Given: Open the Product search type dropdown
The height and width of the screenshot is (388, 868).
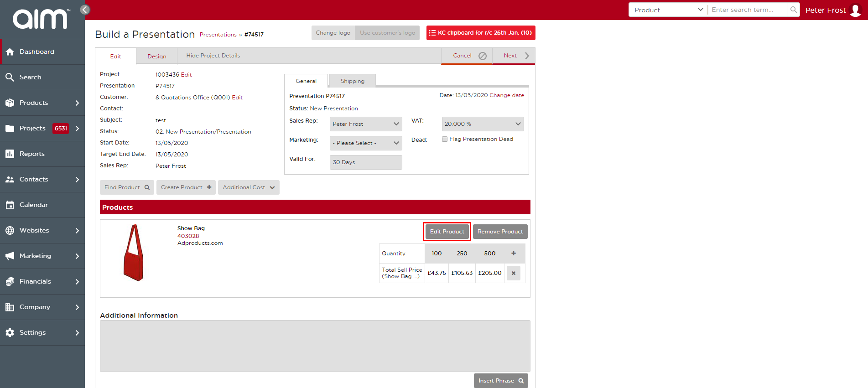Looking at the screenshot, I should pyautogui.click(x=668, y=10).
